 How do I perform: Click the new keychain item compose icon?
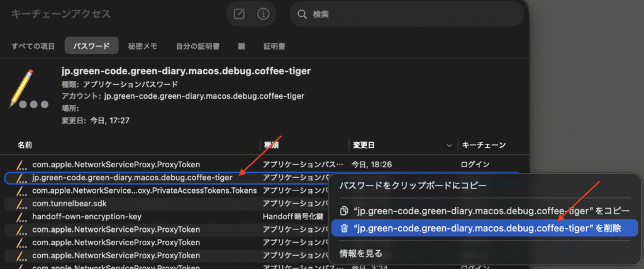click(x=240, y=14)
